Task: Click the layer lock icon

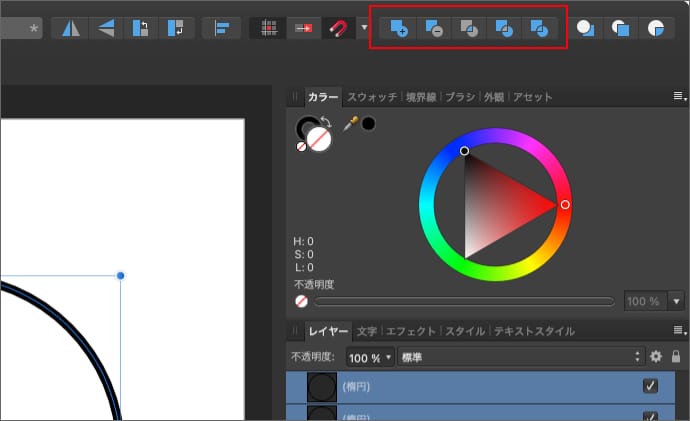Action: [x=676, y=357]
